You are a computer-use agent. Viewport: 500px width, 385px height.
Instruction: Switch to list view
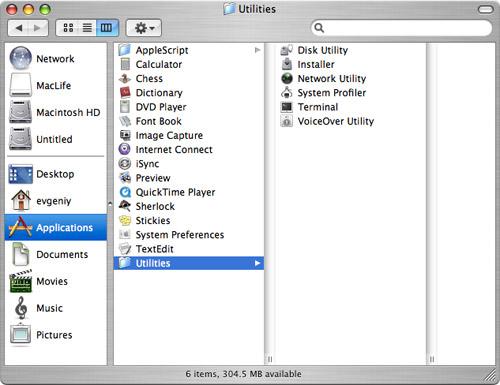pos(87,28)
